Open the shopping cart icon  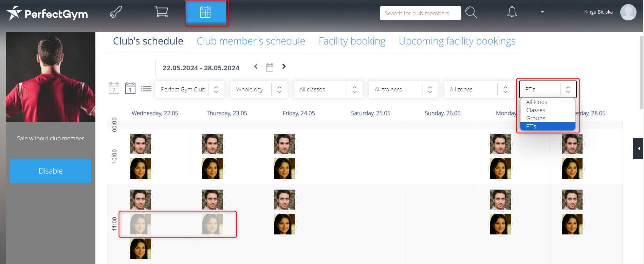161,12
